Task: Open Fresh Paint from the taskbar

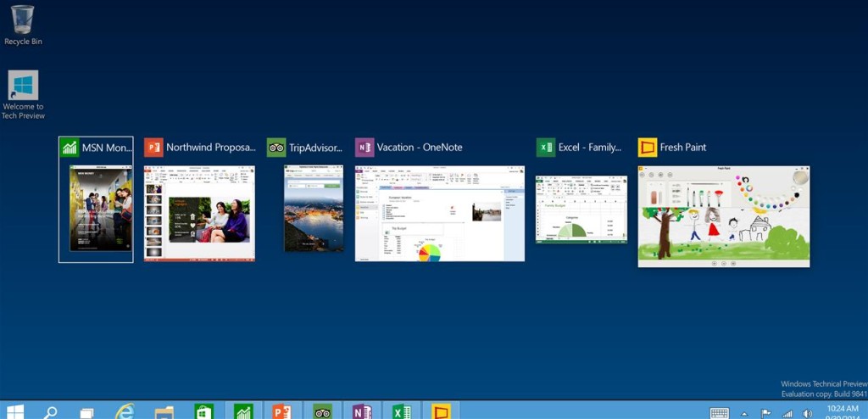Action: 441,411
